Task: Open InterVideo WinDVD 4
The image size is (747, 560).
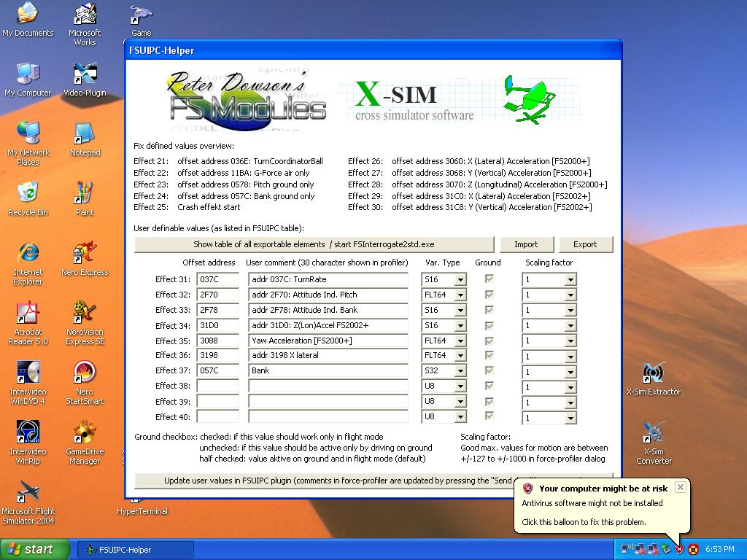Action: coord(28,384)
